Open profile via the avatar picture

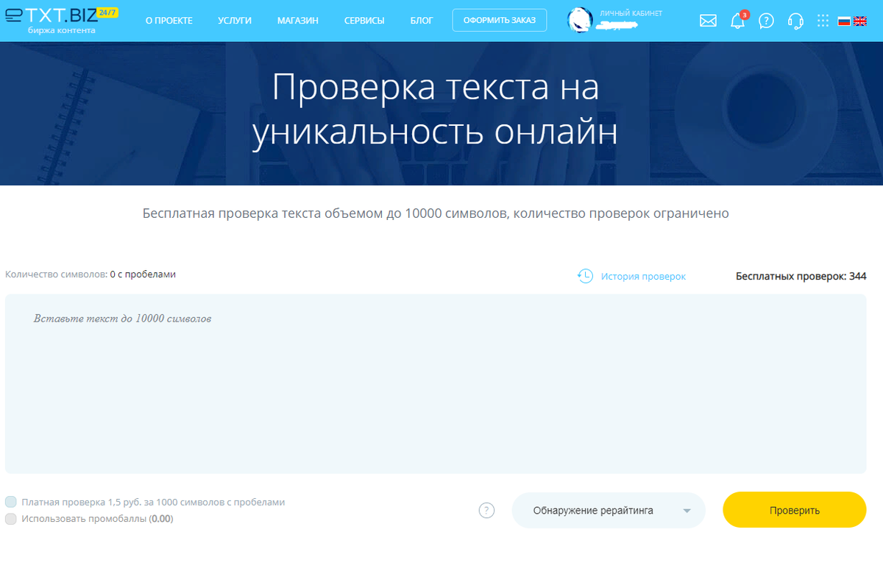pos(578,21)
